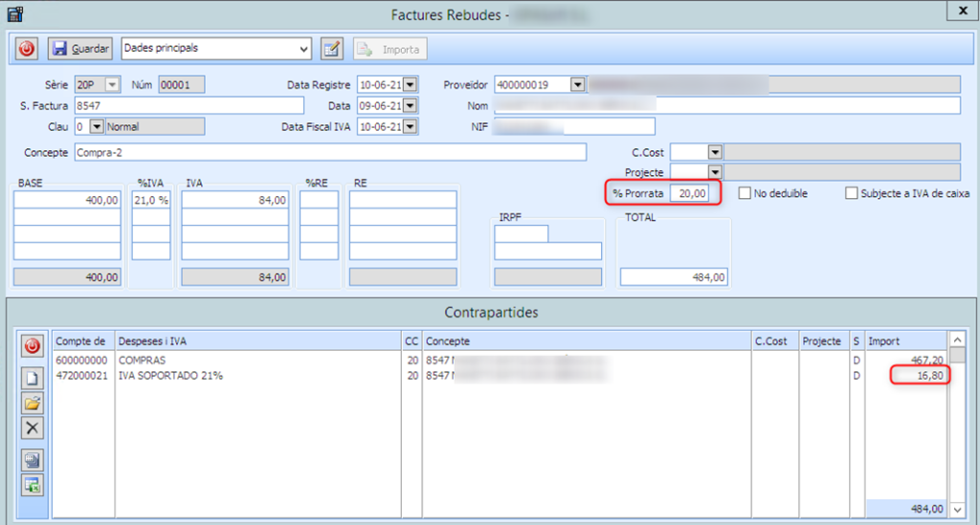Open the Data Registre date picker
Image resolution: width=980 pixels, height=525 pixels.
point(411,84)
